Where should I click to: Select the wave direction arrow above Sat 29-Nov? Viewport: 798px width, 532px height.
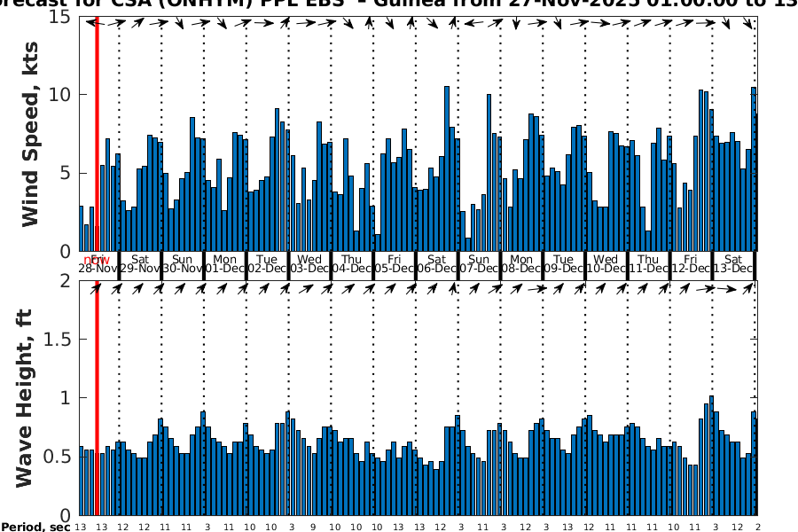(139, 288)
